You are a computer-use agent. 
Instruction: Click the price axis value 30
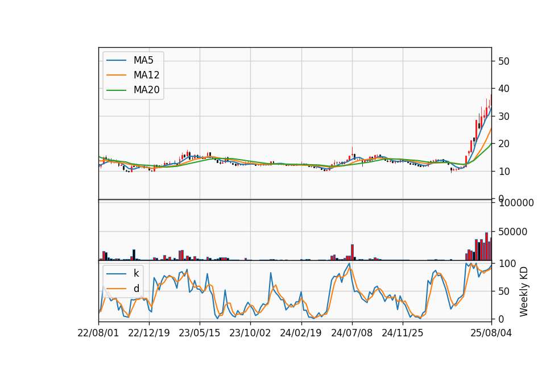pos(504,116)
